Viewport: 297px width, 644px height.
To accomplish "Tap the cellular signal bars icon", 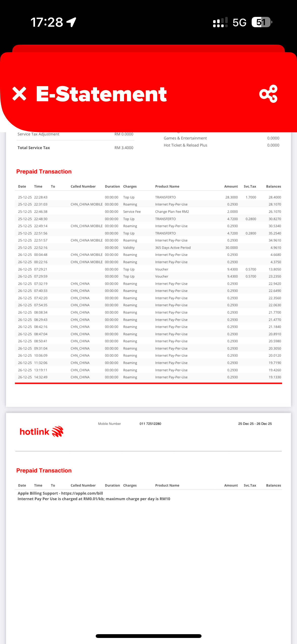I will 220,22.
